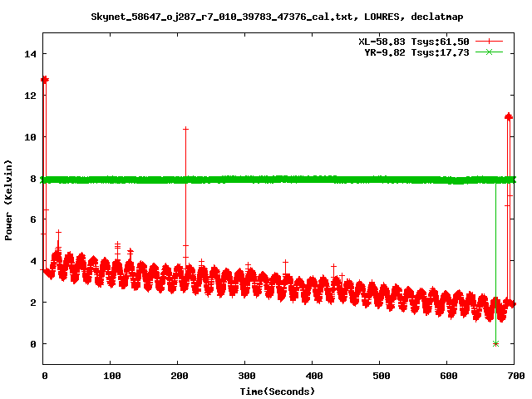The width and height of the screenshot is (532, 399).
Task: Click the Time(Seconds) axis label
Action: click(278, 392)
